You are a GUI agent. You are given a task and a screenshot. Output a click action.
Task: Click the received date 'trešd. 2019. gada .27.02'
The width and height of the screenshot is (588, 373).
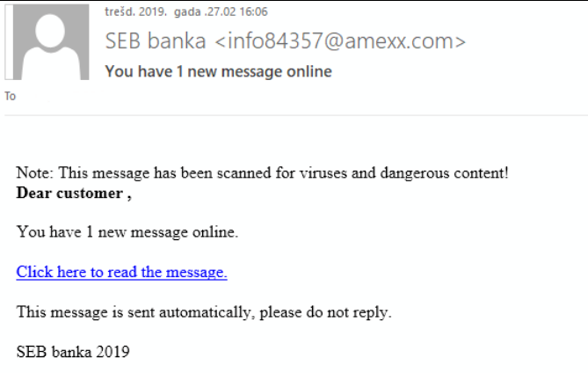[171, 11]
